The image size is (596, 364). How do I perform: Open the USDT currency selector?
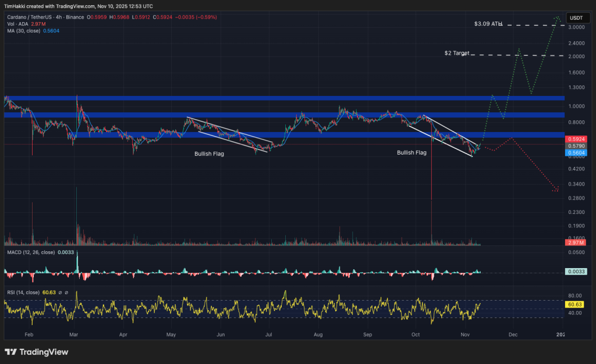tap(576, 17)
